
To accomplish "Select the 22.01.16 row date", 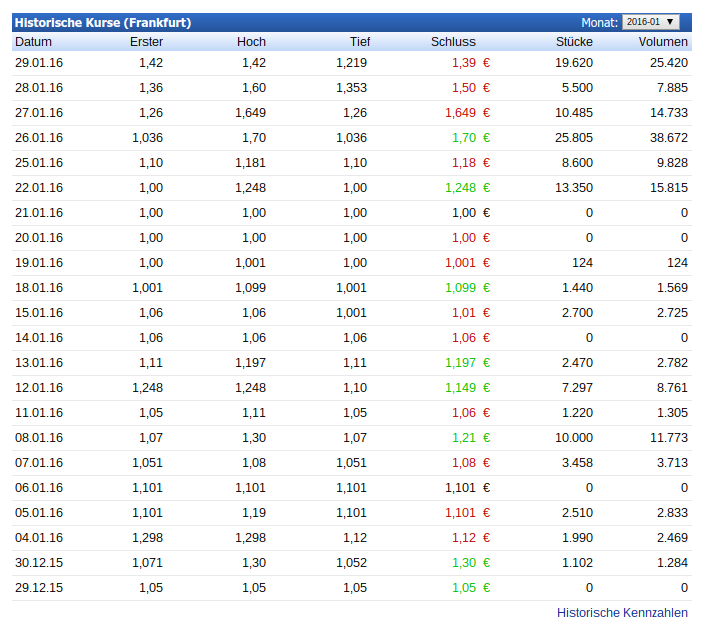I will click(x=39, y=187).
